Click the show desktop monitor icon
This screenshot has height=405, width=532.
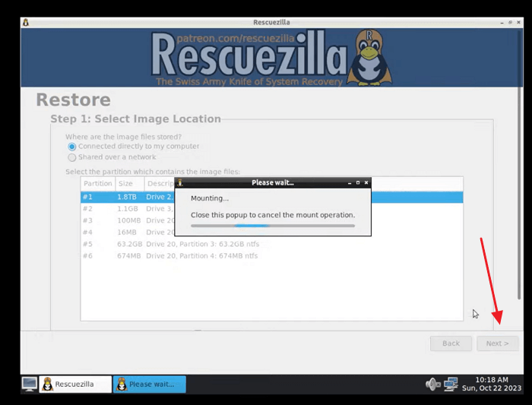click(x=30, y=384)
